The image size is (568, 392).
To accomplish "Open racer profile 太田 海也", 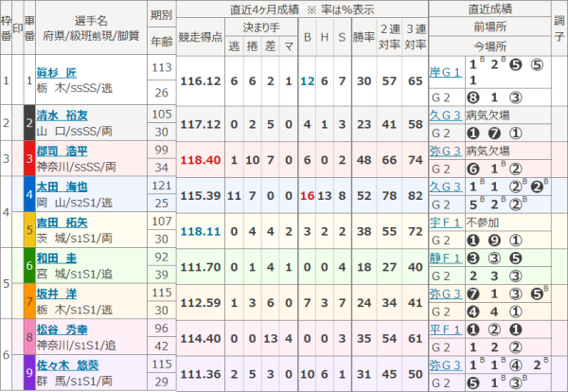I will coord(62,187).
